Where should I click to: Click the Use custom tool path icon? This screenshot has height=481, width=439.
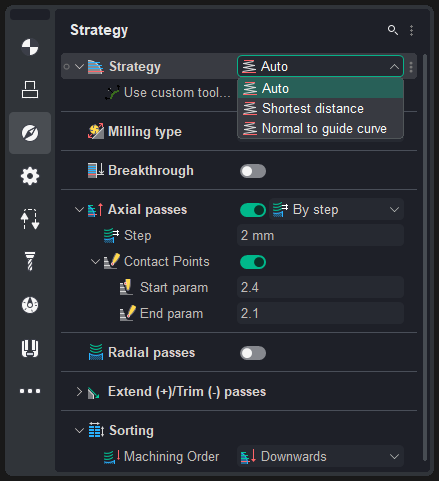(x=112, y=93)
